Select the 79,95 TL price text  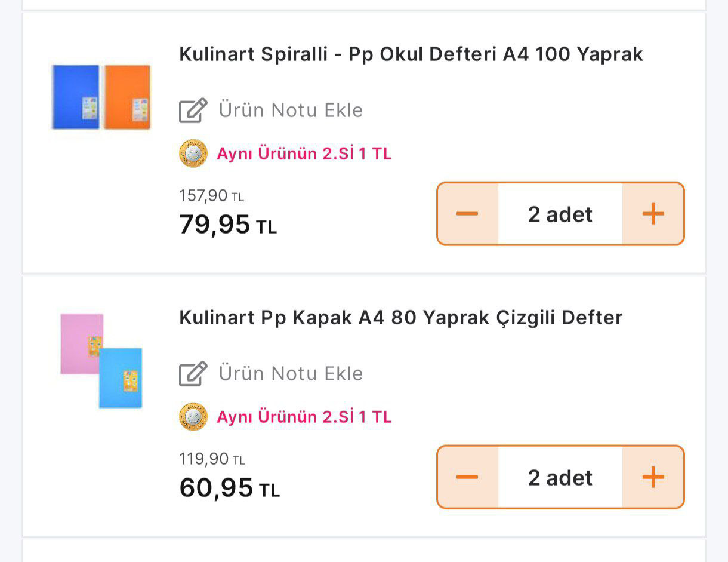[227, 225]
